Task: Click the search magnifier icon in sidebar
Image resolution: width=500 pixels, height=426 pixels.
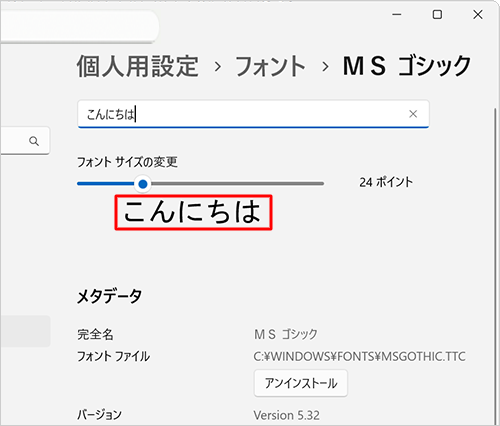Action: [34, 141]
